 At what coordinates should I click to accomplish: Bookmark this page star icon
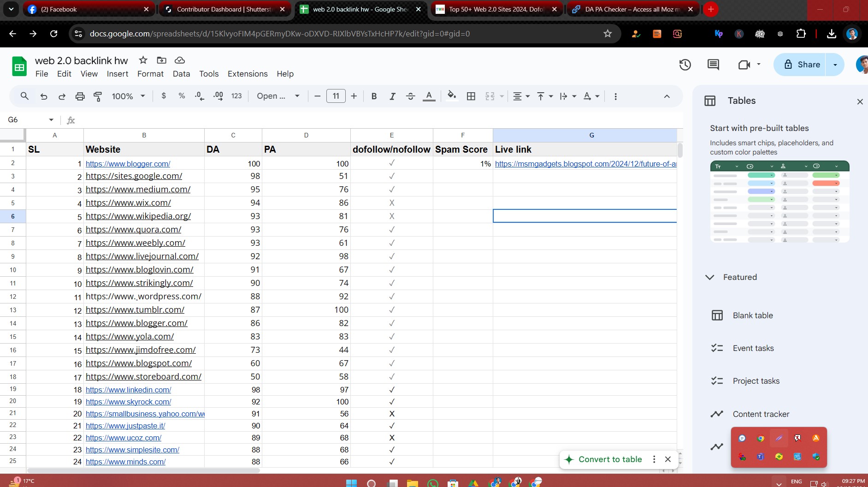click(x=608, y=34)
